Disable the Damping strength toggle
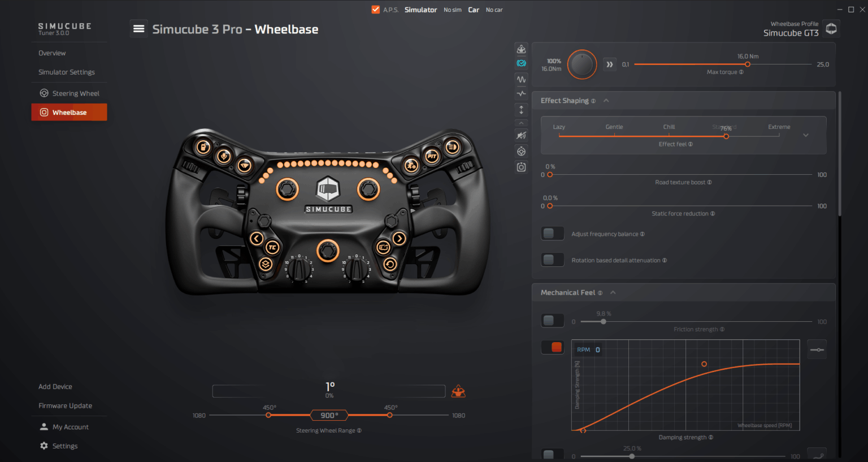The width and height of the screenshot is (868, 462). (552, 347)
